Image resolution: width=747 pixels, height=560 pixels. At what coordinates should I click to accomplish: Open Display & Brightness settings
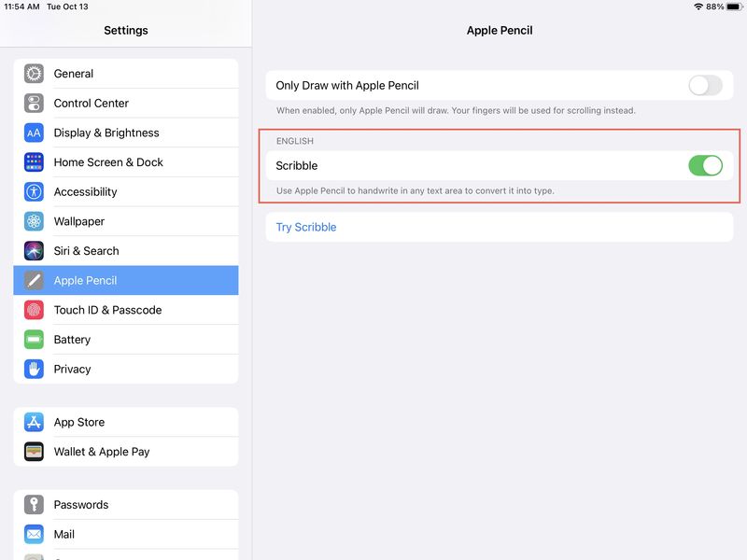tap(126, 133)
